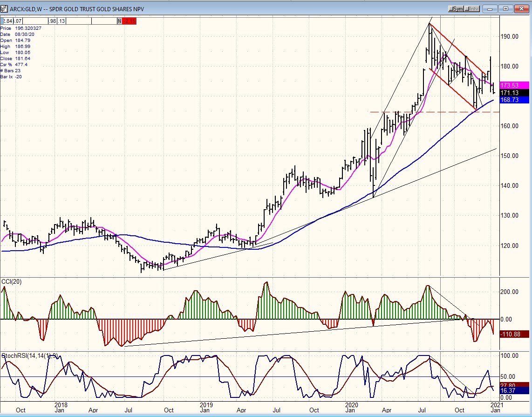Select the blue 16.37 StochRSI value tag
The height and width of the screenshot is (417, 532).
pyautogui.click(x=514, y=391)
